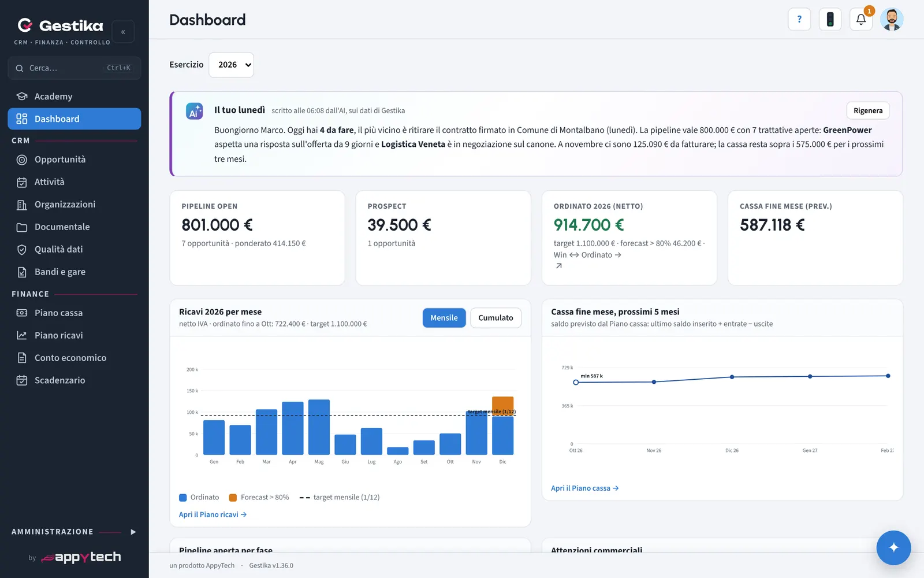Toggle chart to Cumulato view

click(495, 318)
